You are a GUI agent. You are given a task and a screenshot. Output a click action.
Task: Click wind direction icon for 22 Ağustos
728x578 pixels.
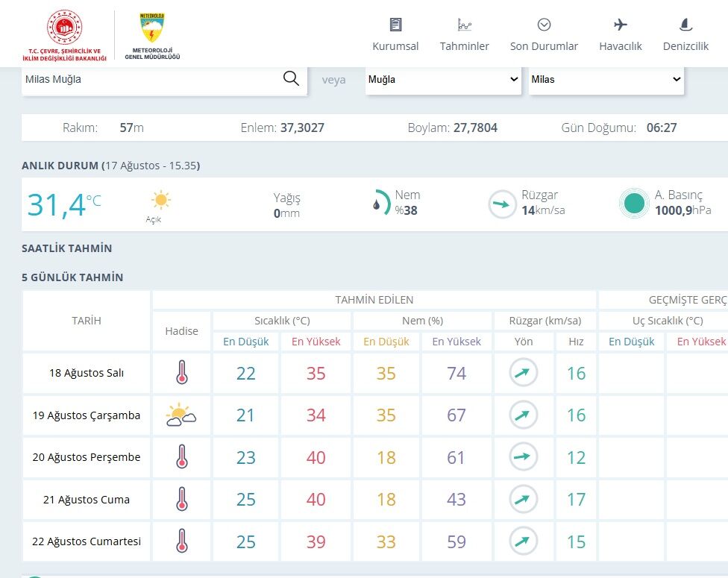(x=524, y=541)
